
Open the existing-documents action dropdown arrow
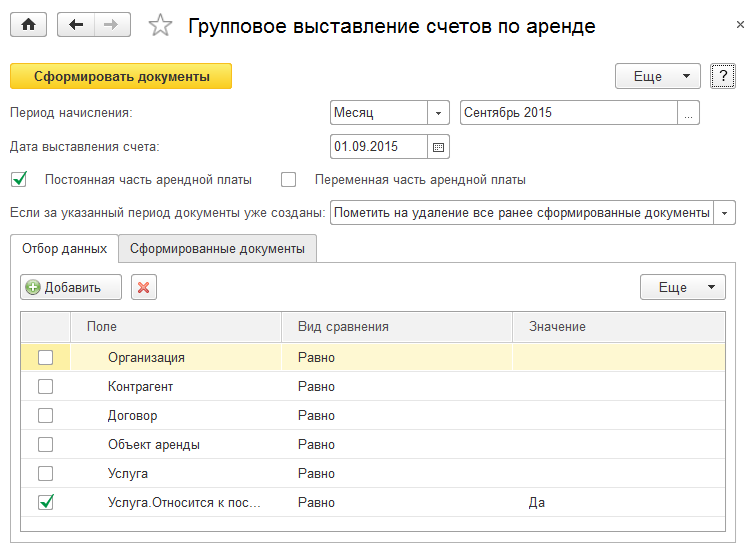point(725,213)
